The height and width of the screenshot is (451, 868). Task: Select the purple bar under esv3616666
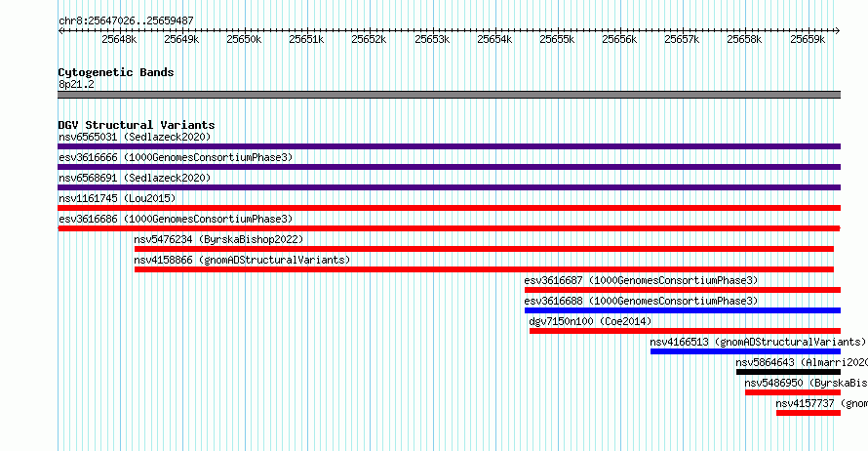(449, 167)
